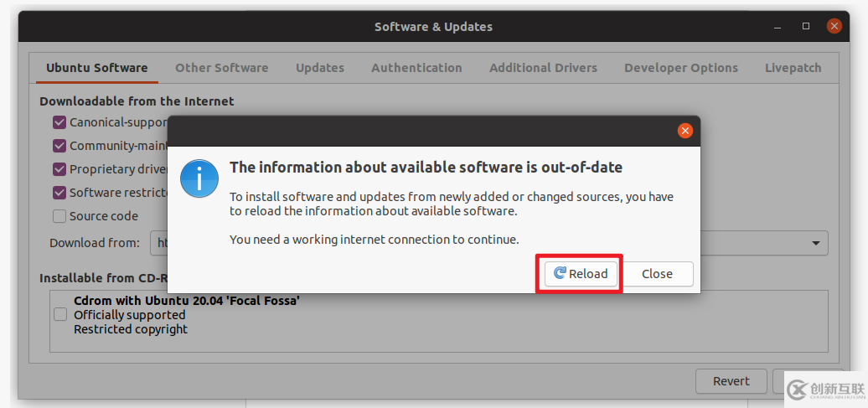
Task: Click the Close button in dialog
Action: [657, 274]
